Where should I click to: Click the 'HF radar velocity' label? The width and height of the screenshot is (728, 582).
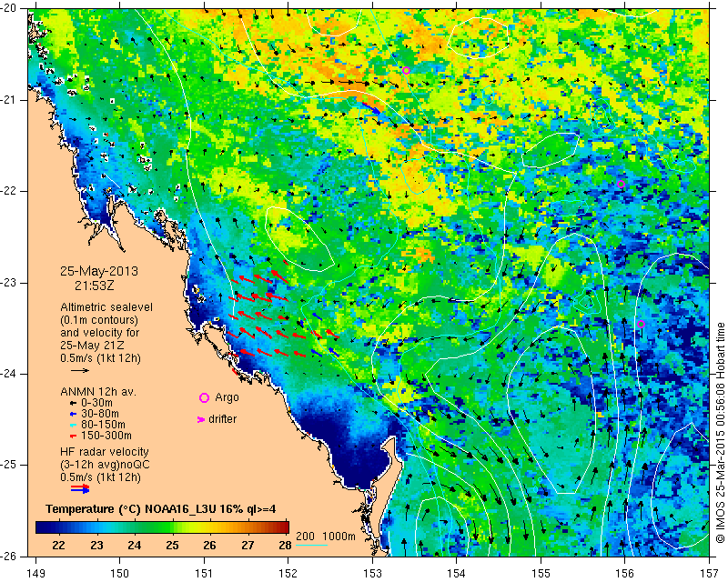105,452
